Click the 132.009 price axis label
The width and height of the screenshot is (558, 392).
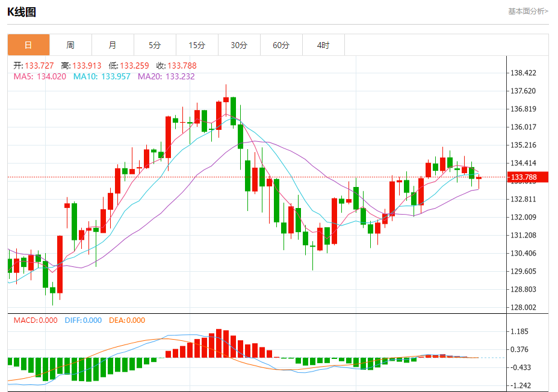click(x=523, y=217)
